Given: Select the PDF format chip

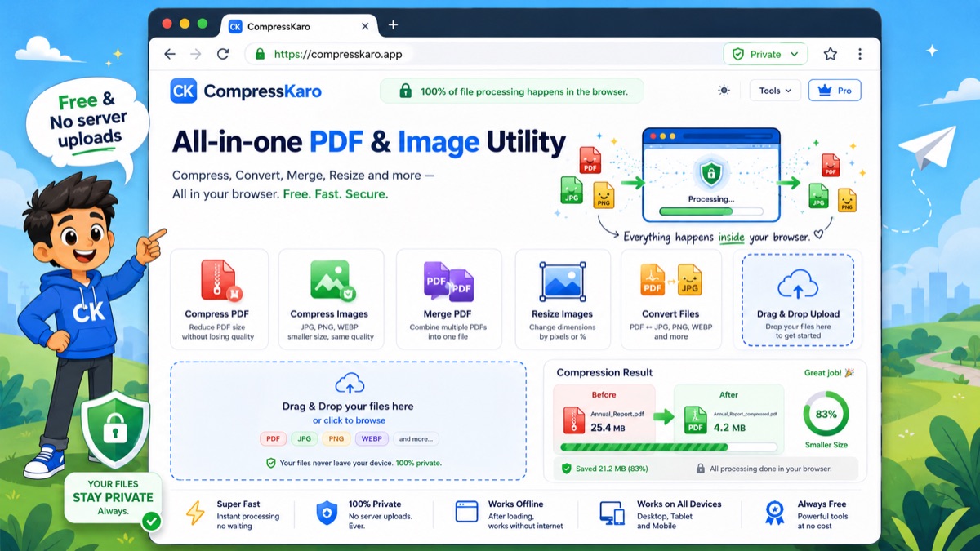Looking at the screenshot, I should 273,438.
